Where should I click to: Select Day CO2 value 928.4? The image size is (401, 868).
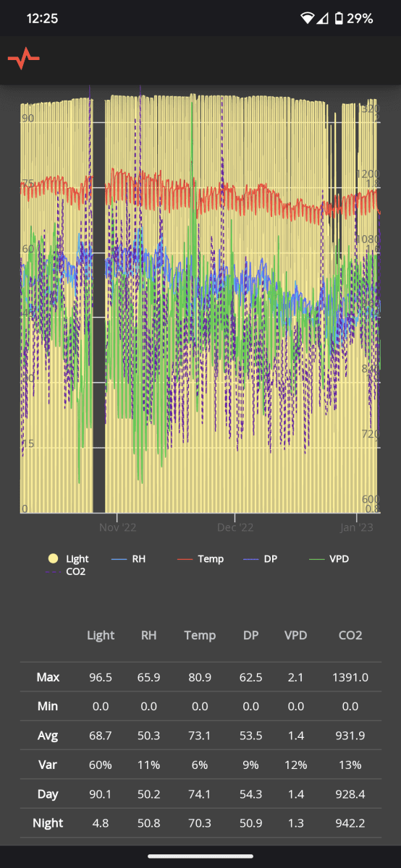(x=350, y=793)
